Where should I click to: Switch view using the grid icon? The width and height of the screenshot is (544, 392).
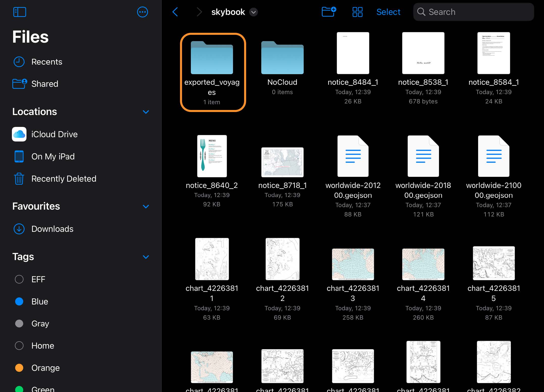click(357, 12)
